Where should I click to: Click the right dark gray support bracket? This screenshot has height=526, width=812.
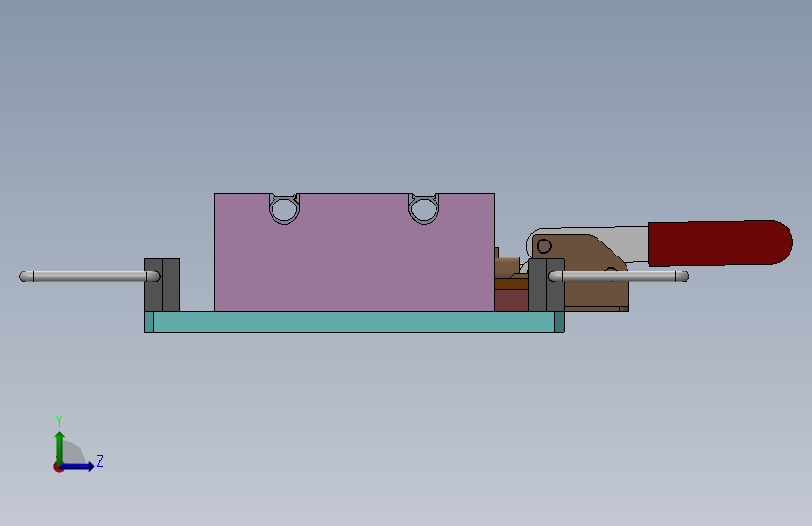pyautogui.click(x=546, y=285)
